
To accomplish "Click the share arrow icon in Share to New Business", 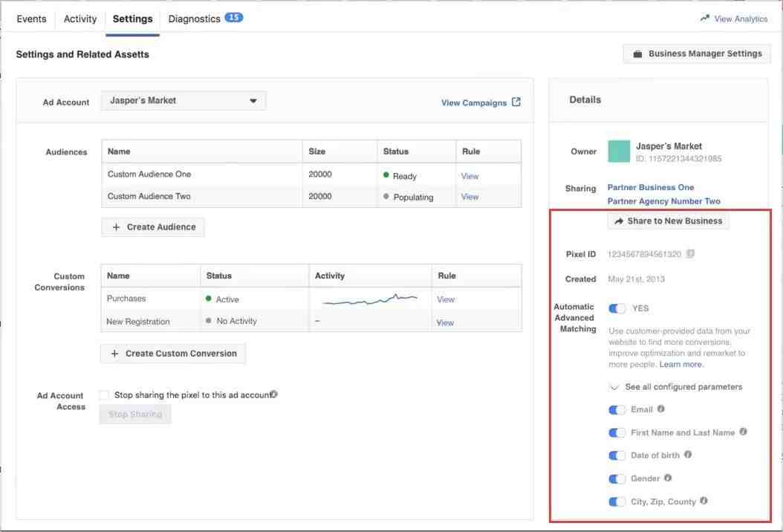I will 619,221.
